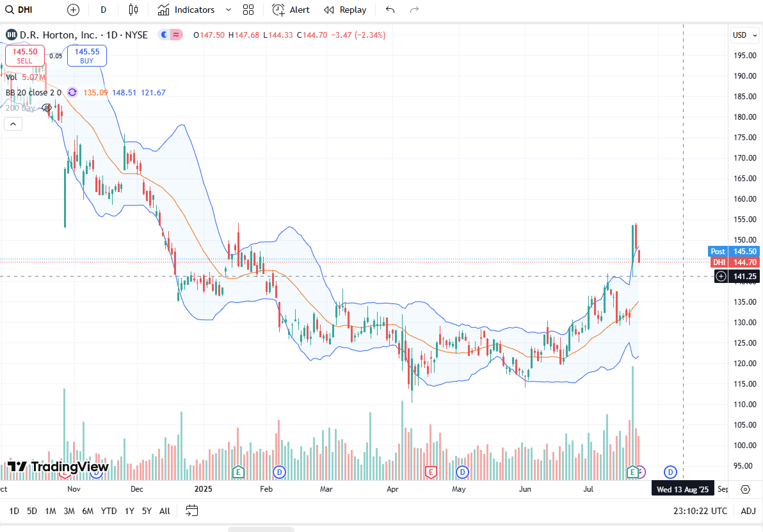Click the 145.55 BUY button
The height and width of the screenshot is (532, 763).
point(86,56)
